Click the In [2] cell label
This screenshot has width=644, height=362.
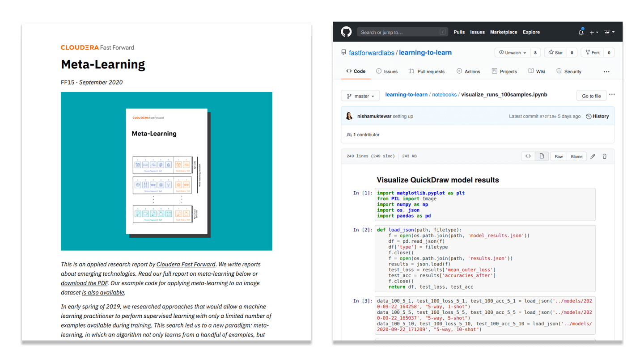click(x=363, y=230)
